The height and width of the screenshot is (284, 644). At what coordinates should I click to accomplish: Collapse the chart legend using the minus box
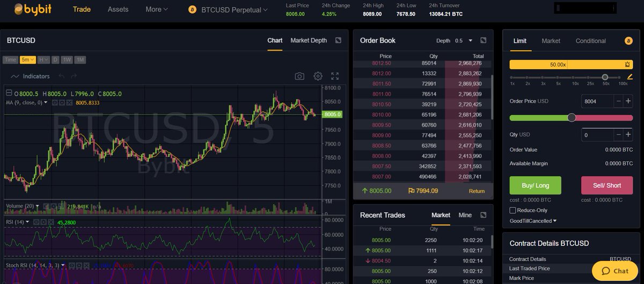tap(8, 94)
